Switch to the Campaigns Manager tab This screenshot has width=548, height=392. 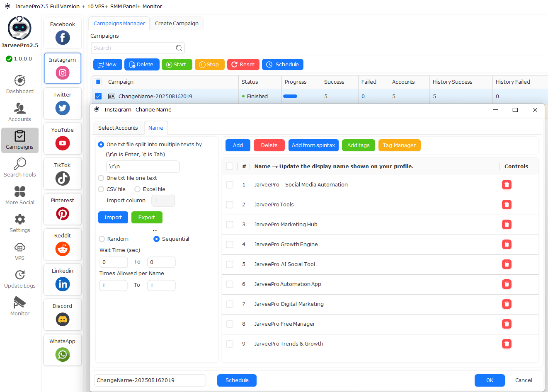pos(119,24)
